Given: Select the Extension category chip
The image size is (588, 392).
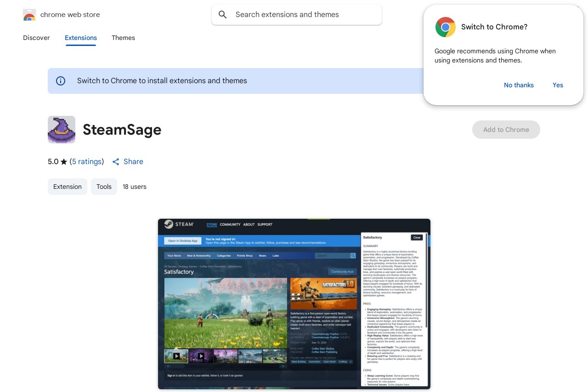Looking at the screenshot, I should click(68, 187).
